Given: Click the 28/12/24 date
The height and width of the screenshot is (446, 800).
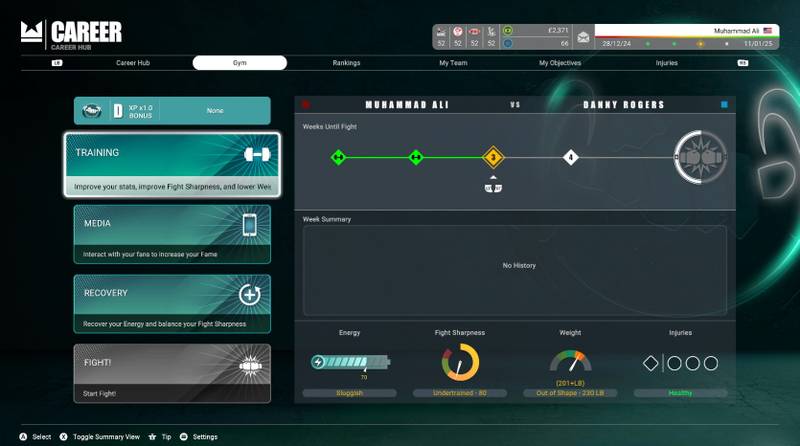Looking at the screenshot, I should (616, 44).
